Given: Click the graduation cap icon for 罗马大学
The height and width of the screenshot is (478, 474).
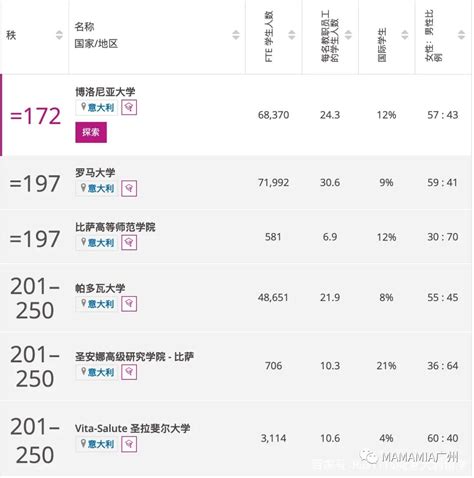Looking at the screenshot, I should 129,188.
